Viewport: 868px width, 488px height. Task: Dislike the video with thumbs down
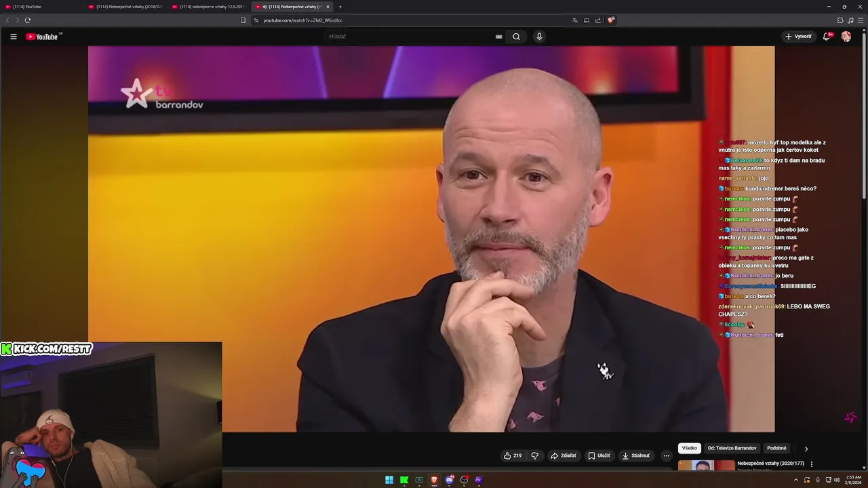click(x=534, y=455)
